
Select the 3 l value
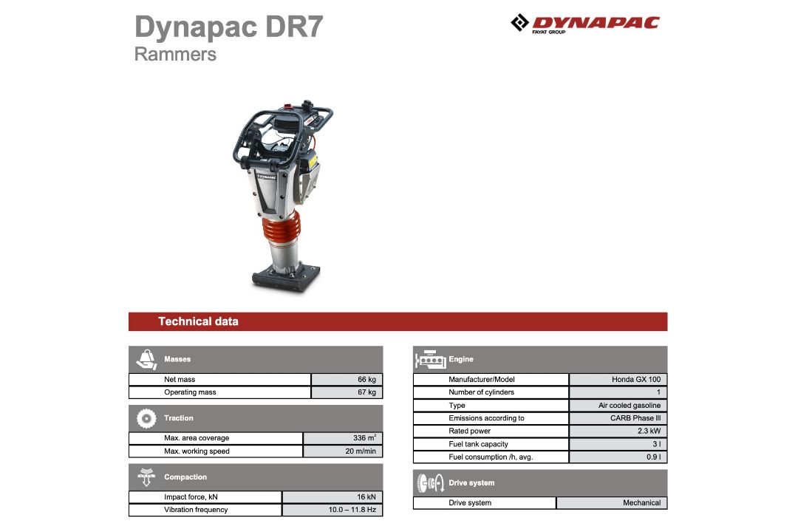(657, 444)
